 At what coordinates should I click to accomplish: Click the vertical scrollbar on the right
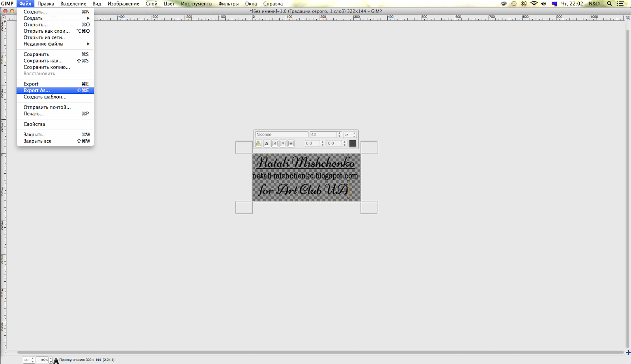[x=628, y=189]
